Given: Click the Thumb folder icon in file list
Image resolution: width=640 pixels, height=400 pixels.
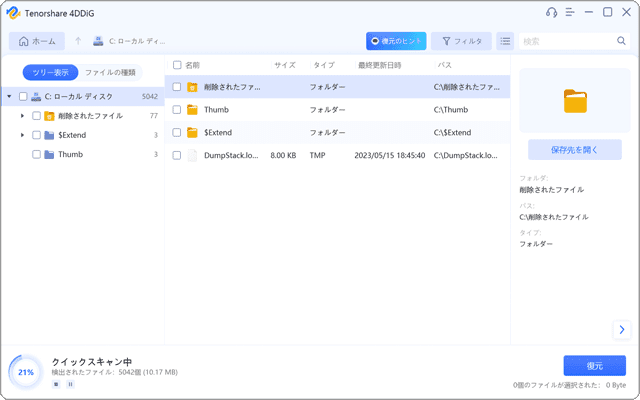Looking at the screenshot, I should (192, 109).
